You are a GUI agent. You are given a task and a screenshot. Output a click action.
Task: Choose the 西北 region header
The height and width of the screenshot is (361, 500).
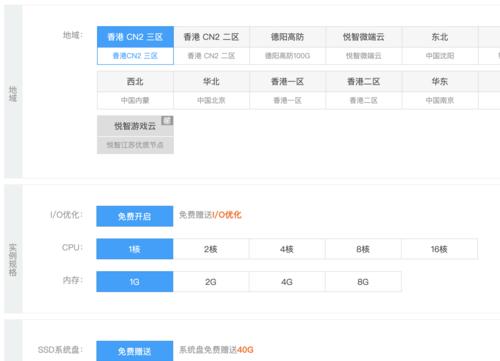tap(135, 81)
